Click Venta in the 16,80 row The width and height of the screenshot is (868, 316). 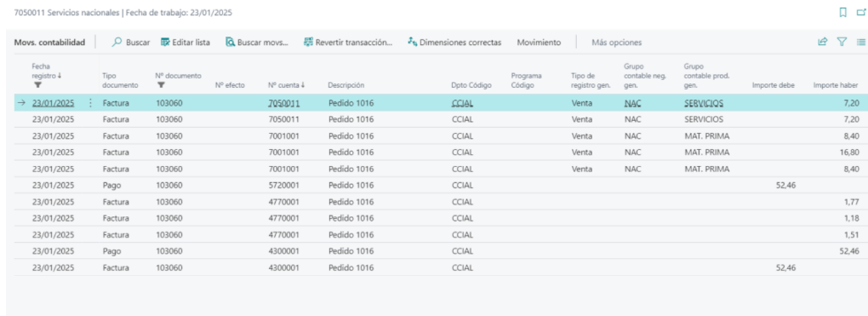pyautogui.click(x=582, y=152)
